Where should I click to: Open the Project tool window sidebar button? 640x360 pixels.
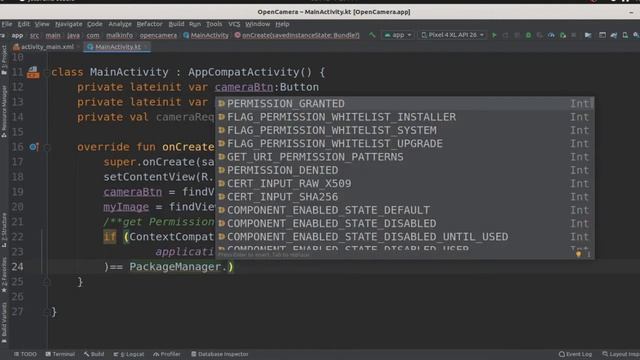point(4,60)
